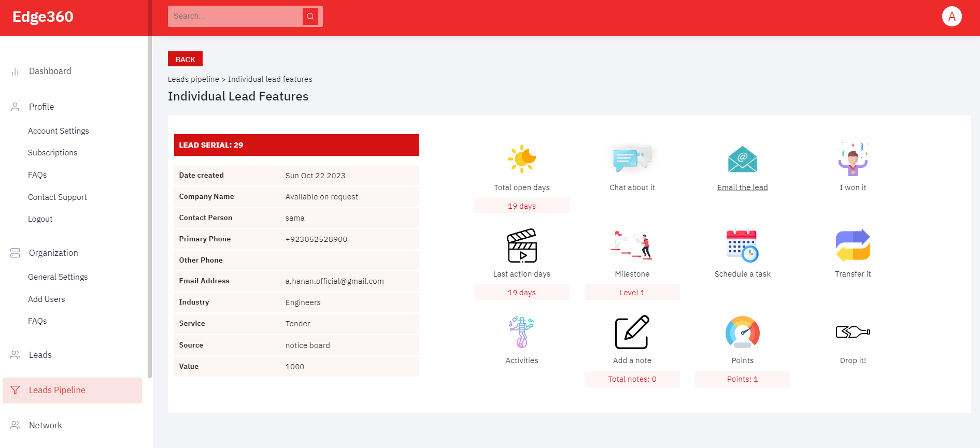
Task: Open the user avatar menu
Action: [x=951, y=17]
